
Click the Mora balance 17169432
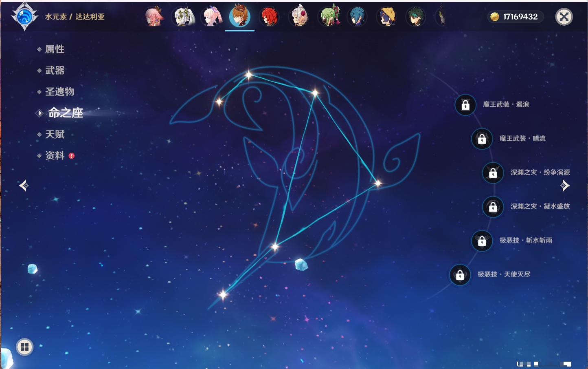[x=516, y=17]
